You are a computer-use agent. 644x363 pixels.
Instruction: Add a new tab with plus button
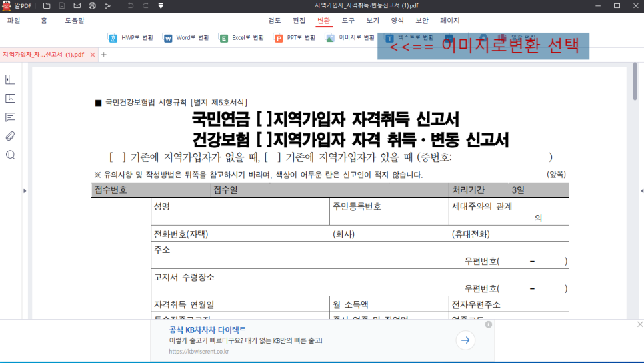pos(104,55)
